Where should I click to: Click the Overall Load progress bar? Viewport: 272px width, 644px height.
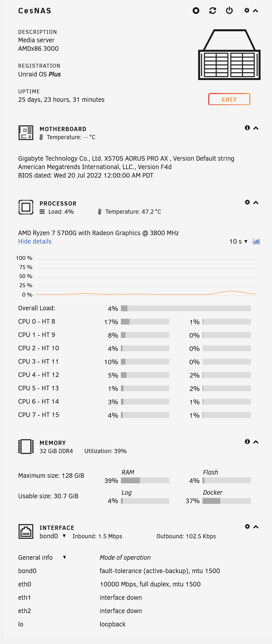[x=186, y=308]
